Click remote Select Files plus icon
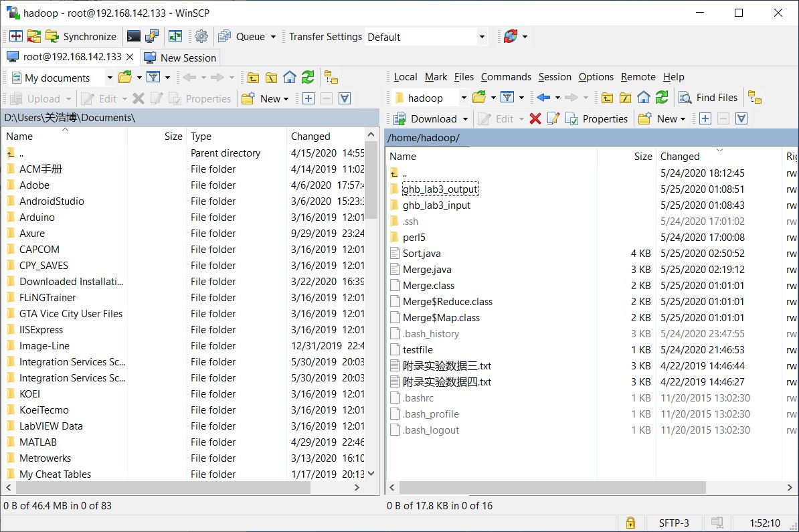 [x=705, y=119]
